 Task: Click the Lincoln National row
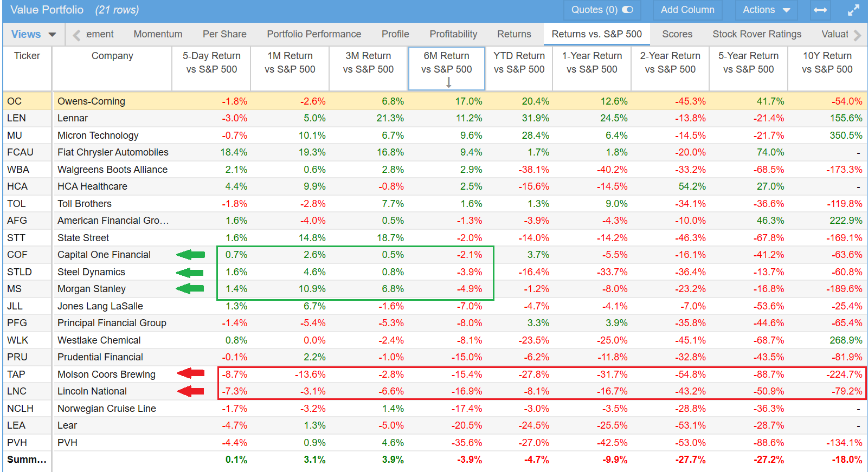[435, 391]
